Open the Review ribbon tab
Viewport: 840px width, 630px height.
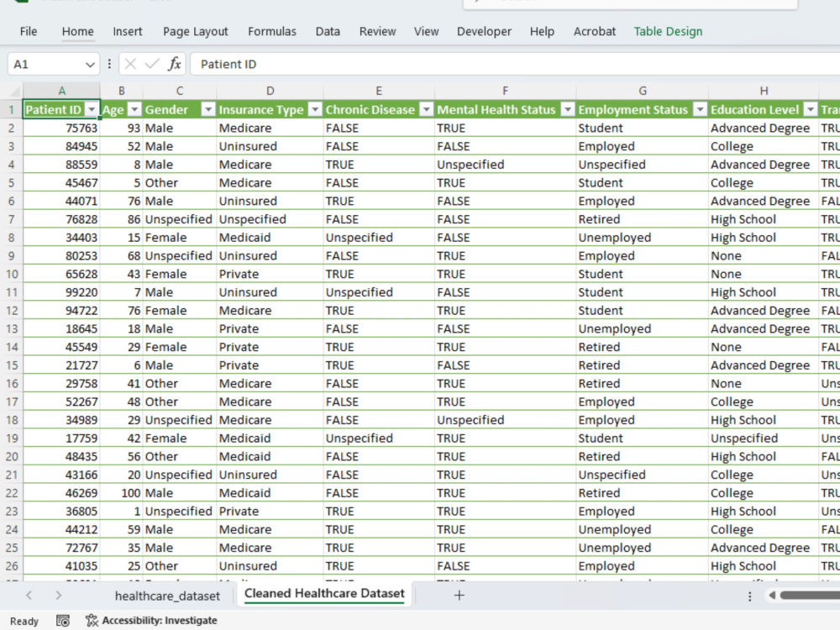pos(378,32)
